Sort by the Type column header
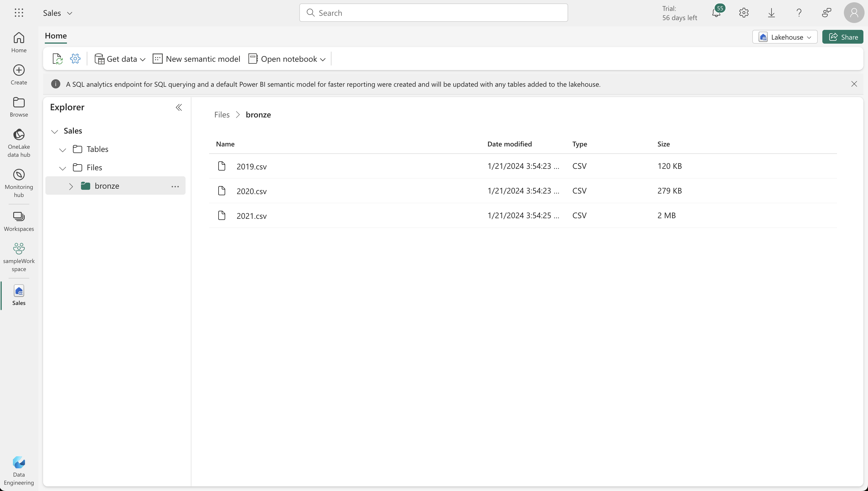The width and height of the screenshot is (868, 491). [x=580, y=144]
